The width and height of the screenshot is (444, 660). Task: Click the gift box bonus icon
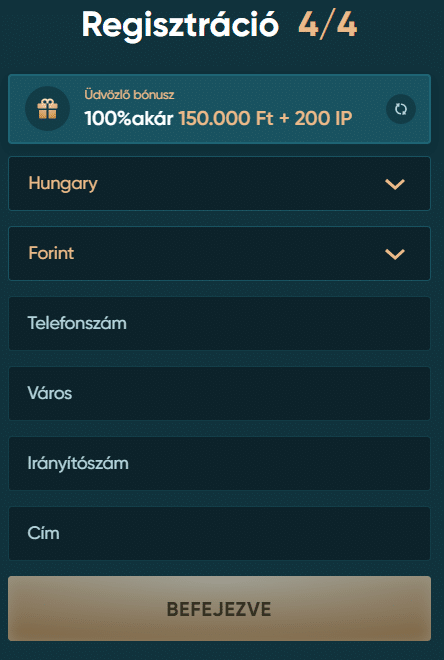click(48, 109)
